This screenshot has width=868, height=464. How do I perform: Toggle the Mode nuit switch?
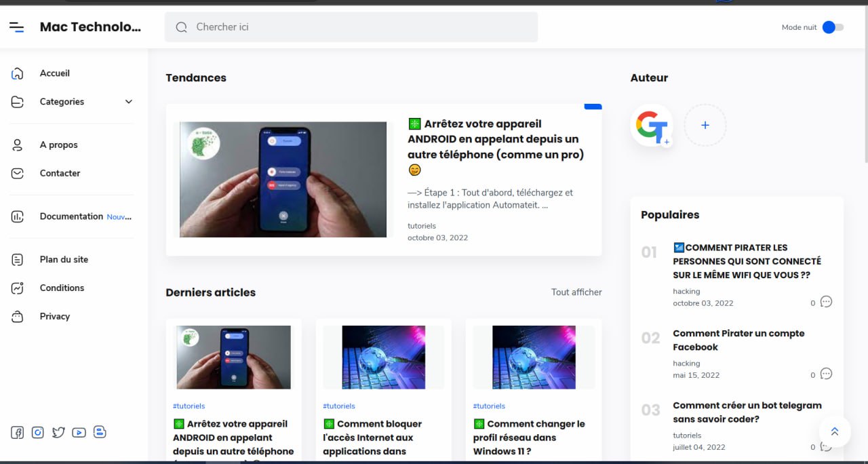point(833,27)
